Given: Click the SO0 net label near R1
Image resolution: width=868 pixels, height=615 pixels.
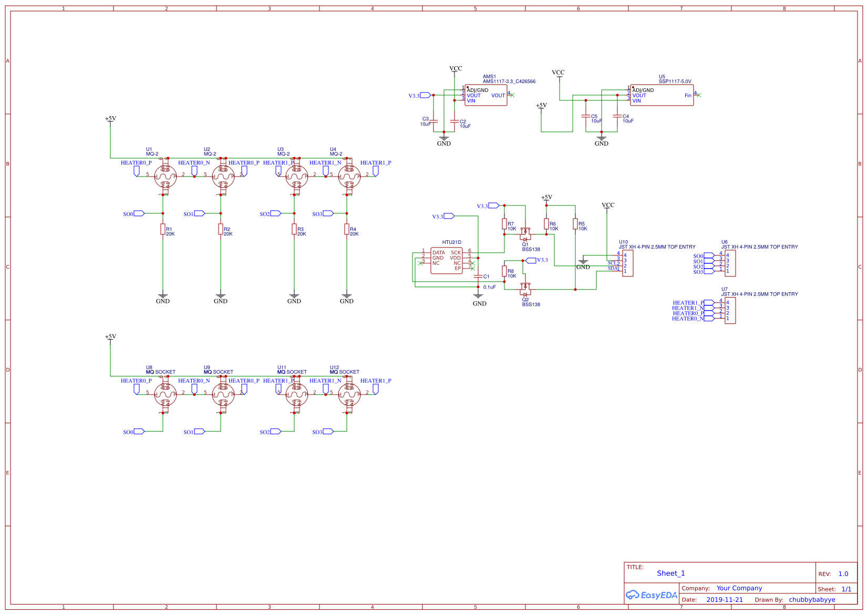Looking at the screenshot, I should coord(132,213).
